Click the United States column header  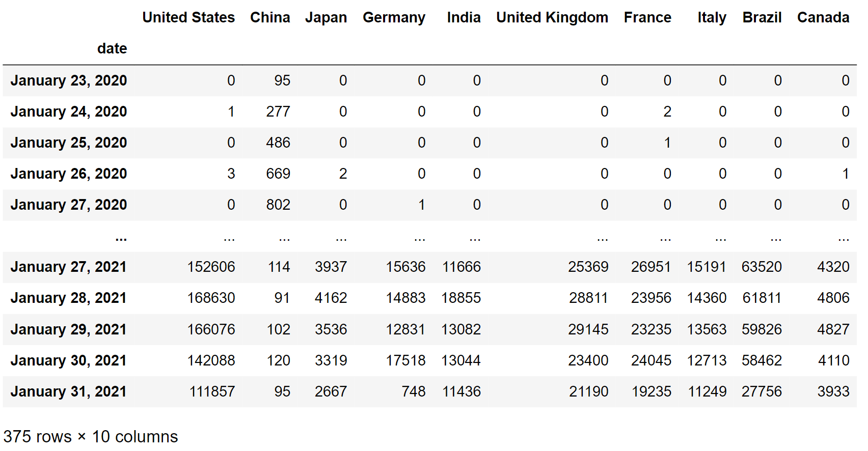188,17
